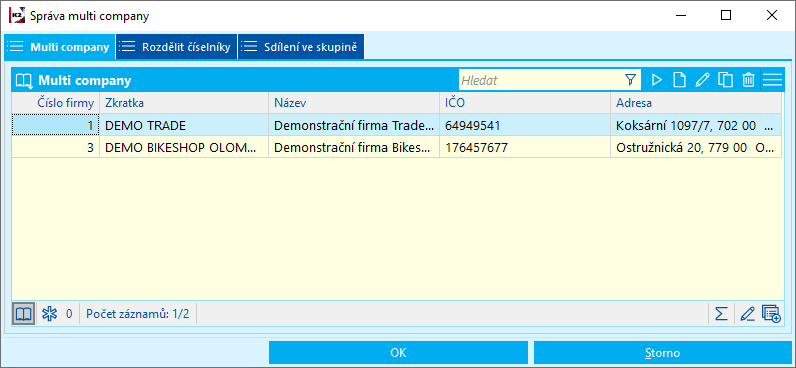Screen dimensions: 796x368
Task: Click the marked count 0 in status bar
Action: pos(69,314)
